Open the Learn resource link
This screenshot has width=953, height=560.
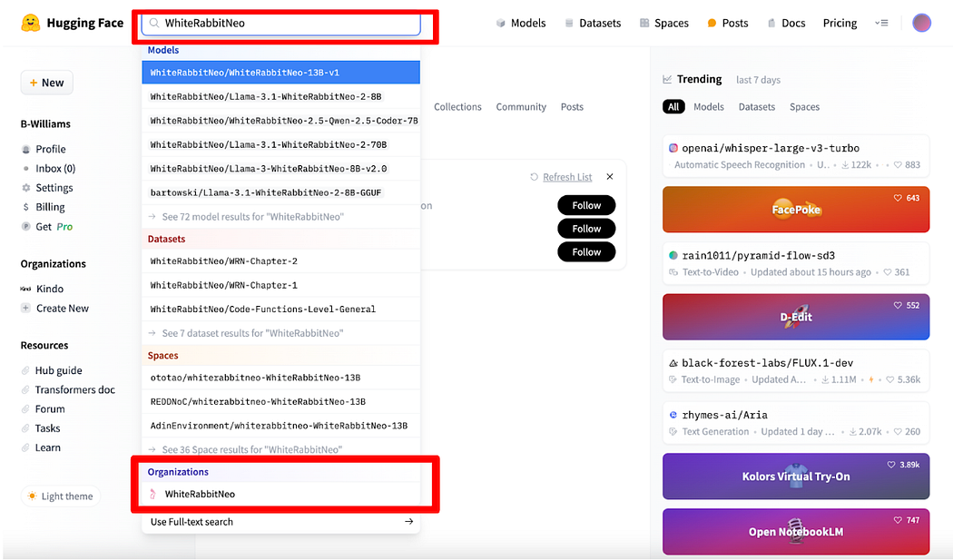[x=41, y=448]
